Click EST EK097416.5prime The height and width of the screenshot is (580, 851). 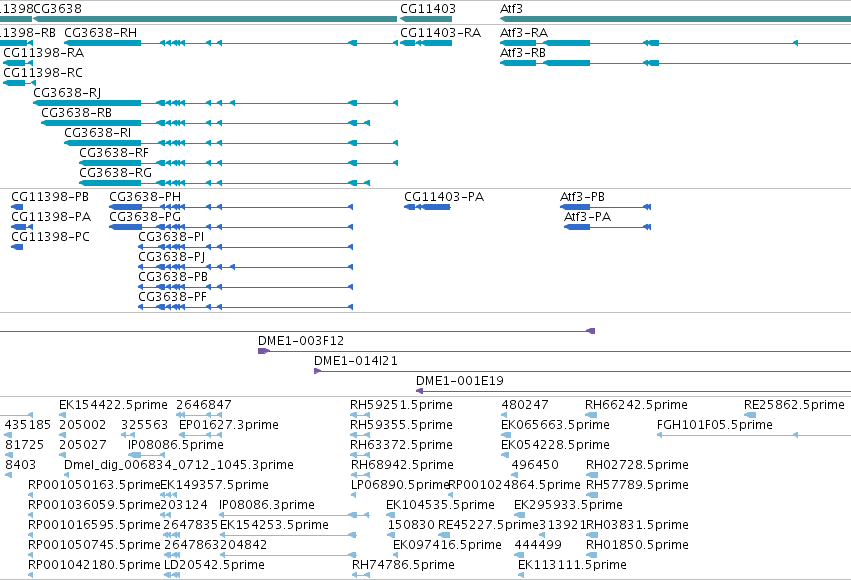[x=447, y=545]
